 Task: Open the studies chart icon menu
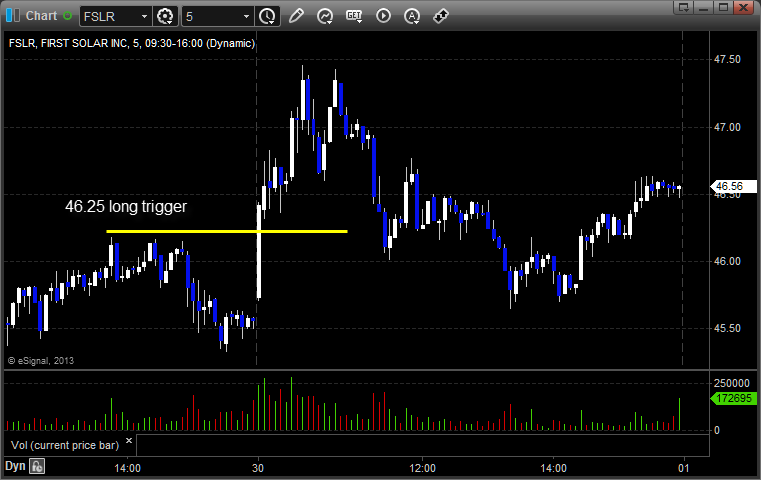pos(325,16)
